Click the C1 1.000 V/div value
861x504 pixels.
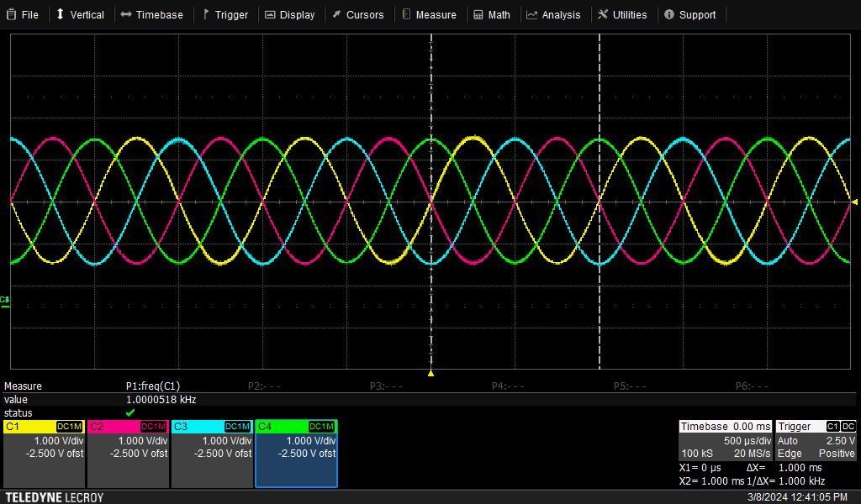click(x=59, y=441)
